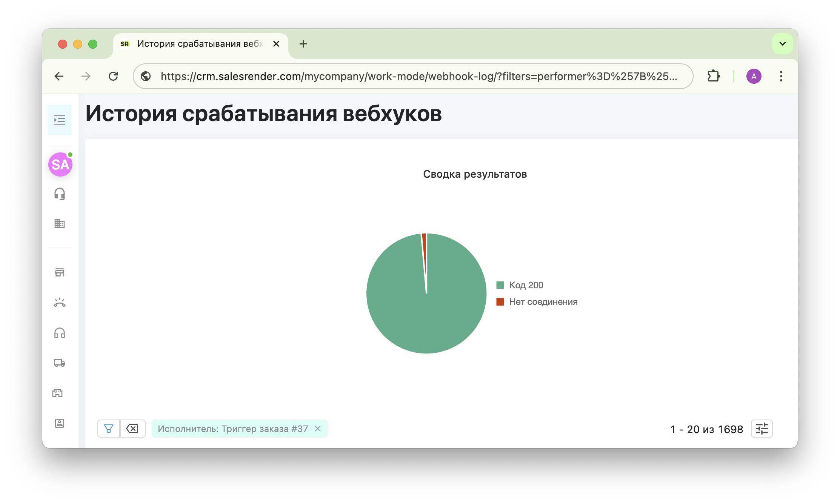Click the SA profile avatar

[x=60, y=164]
